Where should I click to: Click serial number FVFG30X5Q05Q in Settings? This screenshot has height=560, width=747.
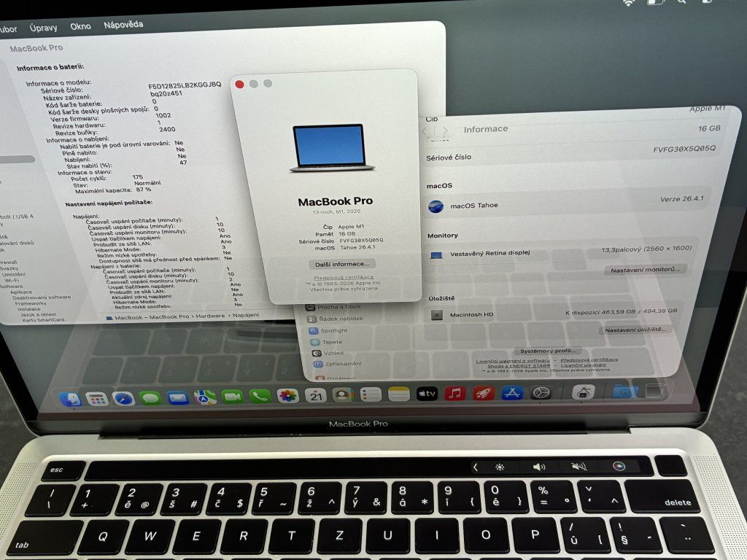click(684, 149)
